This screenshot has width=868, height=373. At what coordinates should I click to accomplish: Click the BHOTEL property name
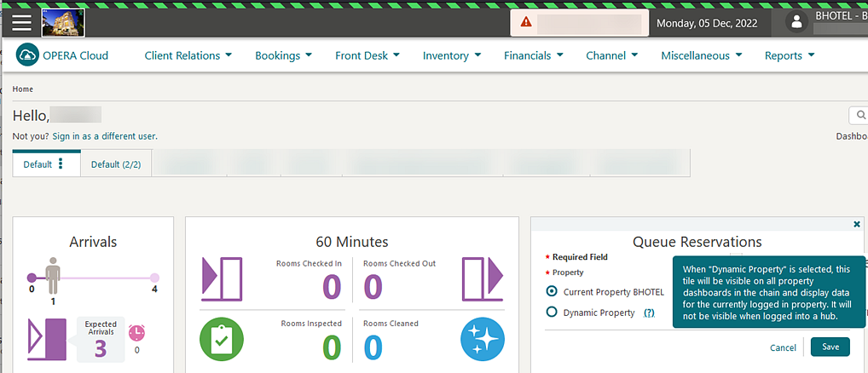tap(841, 16)
